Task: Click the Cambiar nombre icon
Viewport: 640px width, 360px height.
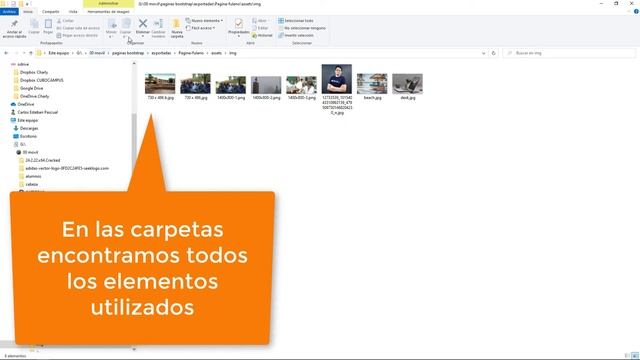Action: 158,24
